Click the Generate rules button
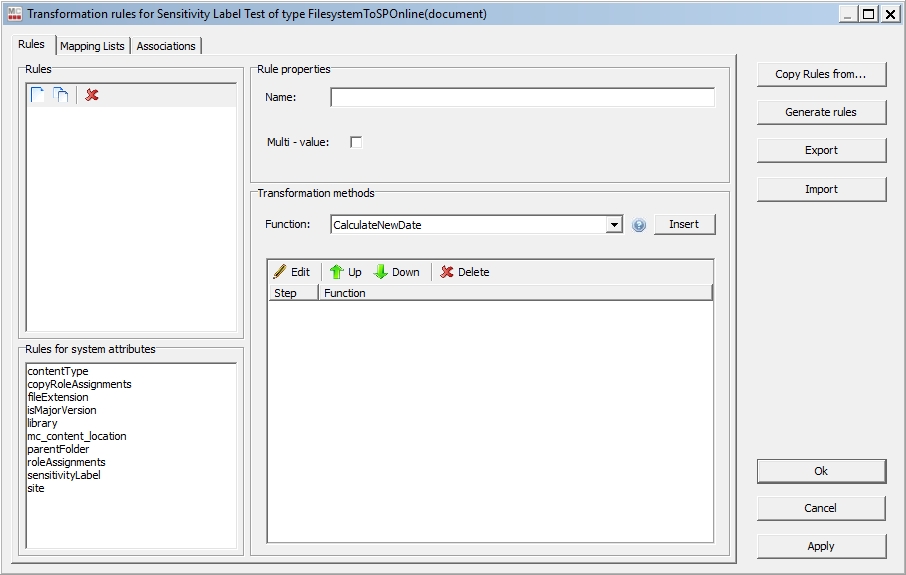This screenshot has height=575, width=906. coord(821,112)
